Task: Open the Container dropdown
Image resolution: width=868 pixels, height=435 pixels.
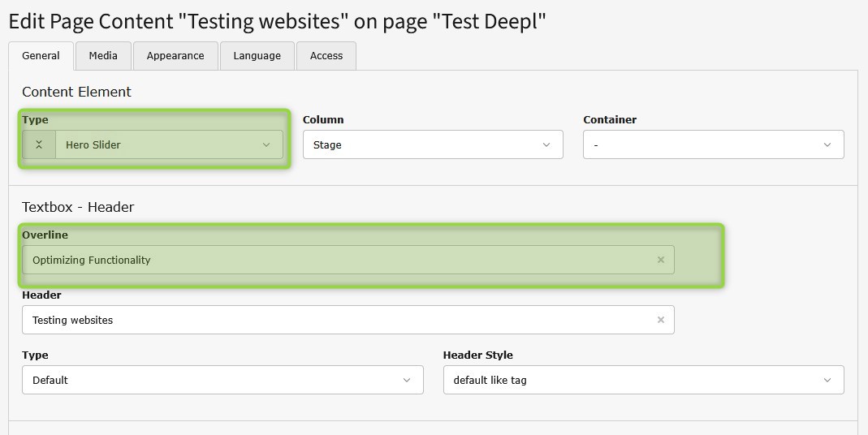Action: 713,144
